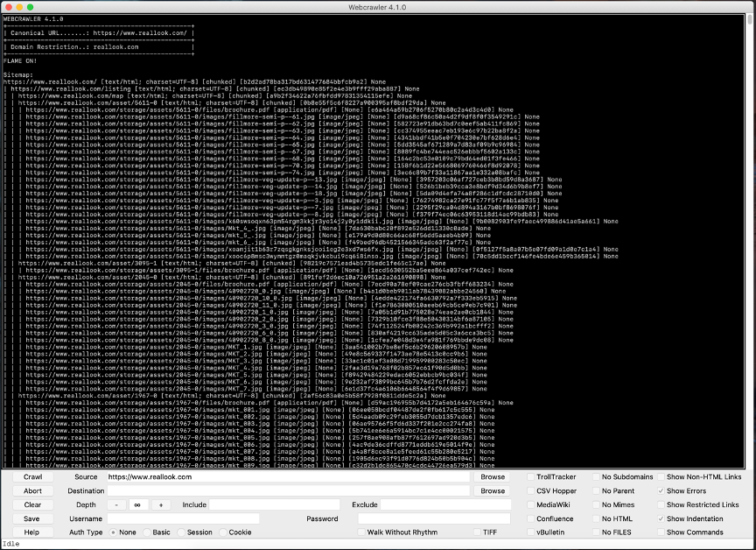Browse for the Destination folder

coord(493,491)
